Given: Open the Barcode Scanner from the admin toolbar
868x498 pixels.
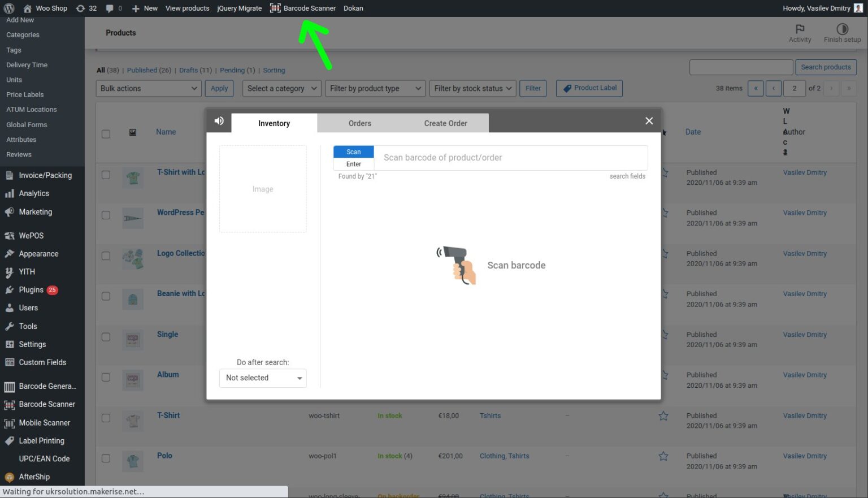Looking at the screenshot, I should click(303, 8).
